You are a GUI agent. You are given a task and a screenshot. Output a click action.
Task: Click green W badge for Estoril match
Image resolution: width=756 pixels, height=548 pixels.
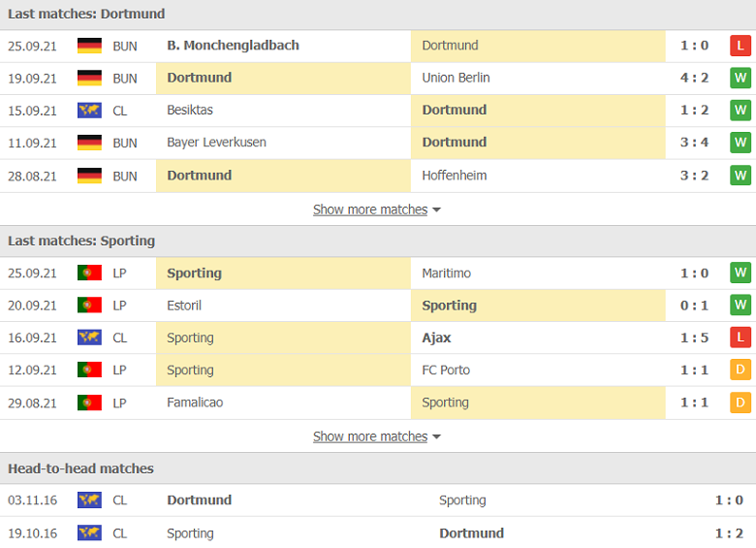click(740, 306)
